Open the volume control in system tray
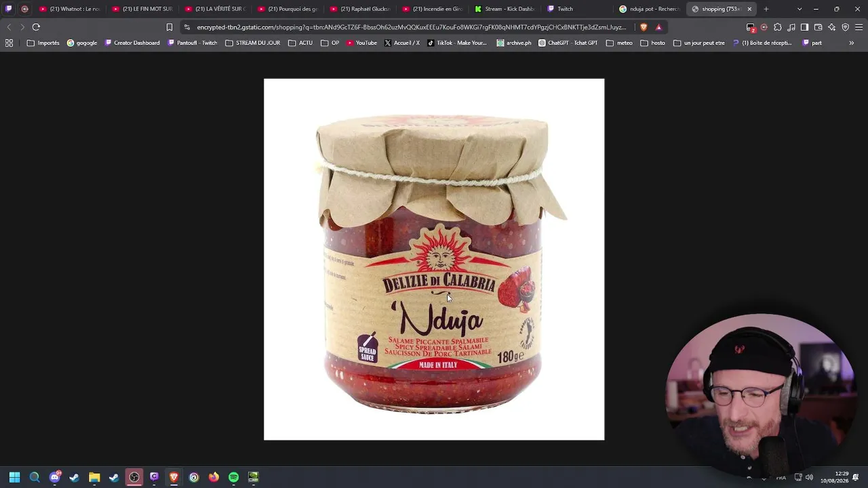This screenshot has width=868, height=488. click(x=809, y=477)
